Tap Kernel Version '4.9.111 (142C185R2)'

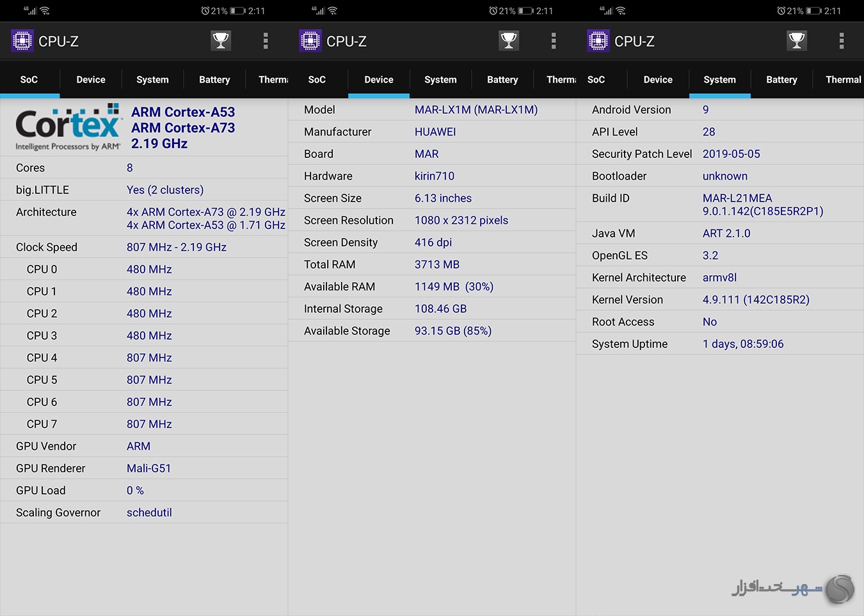[756, 299]
